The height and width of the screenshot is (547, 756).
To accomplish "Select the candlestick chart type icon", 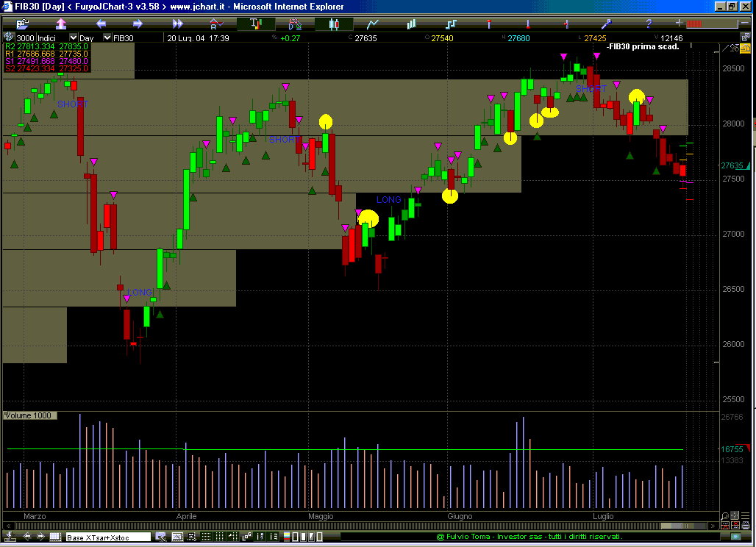I will pos(334,24).
